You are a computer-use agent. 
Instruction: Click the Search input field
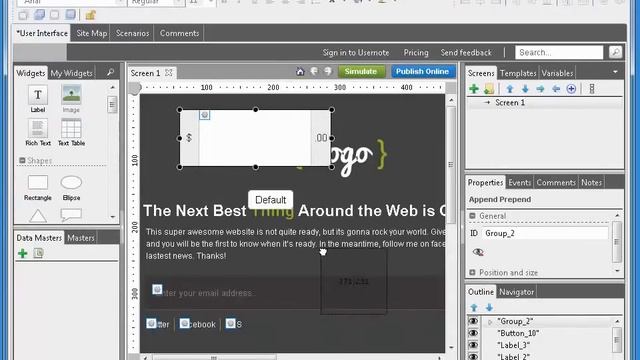[x=559, y=52]
